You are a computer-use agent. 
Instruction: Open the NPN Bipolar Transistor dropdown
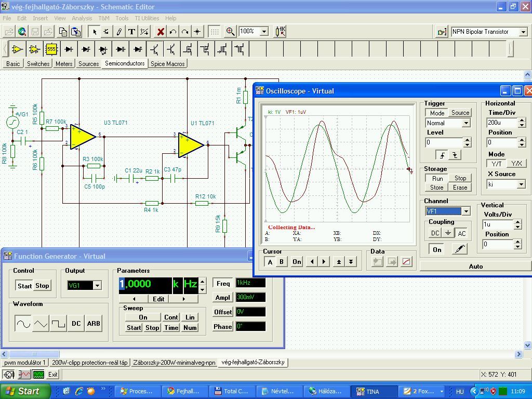[524, 32]
